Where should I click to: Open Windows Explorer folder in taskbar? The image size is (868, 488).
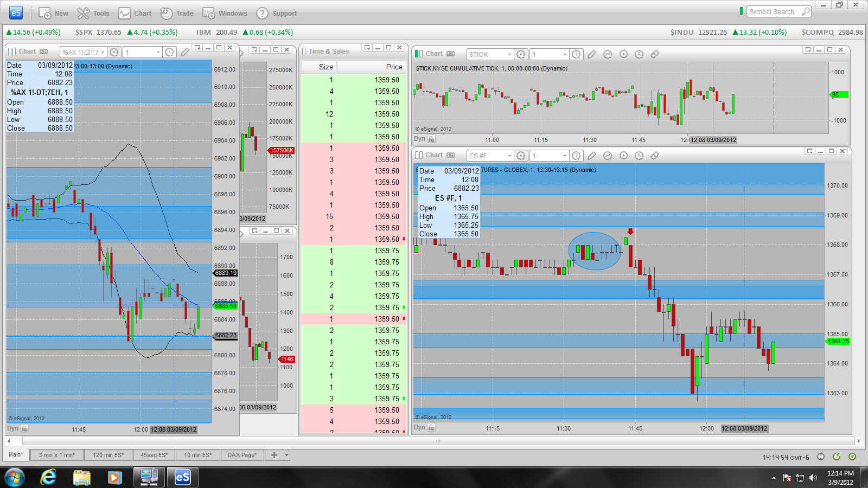(x=82, y=478)
